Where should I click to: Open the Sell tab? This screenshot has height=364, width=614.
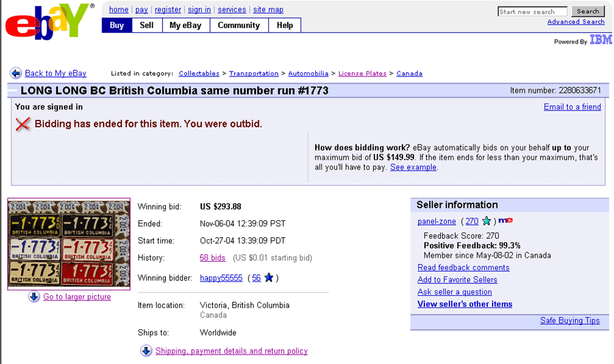(147, 25)
